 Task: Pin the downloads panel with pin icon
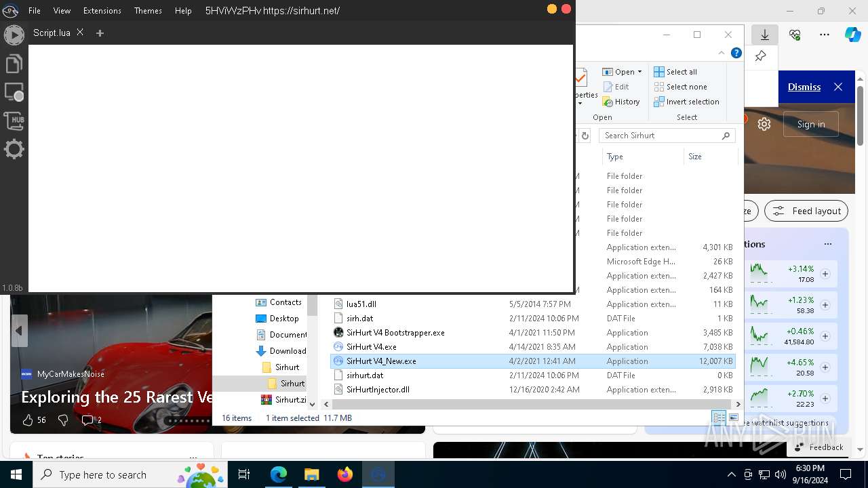(760, 56)
